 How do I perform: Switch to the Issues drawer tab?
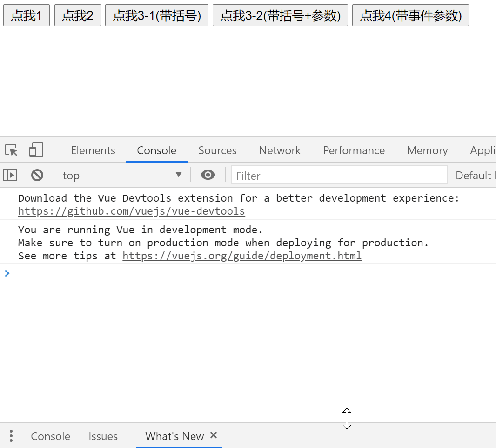click(103, 436)
